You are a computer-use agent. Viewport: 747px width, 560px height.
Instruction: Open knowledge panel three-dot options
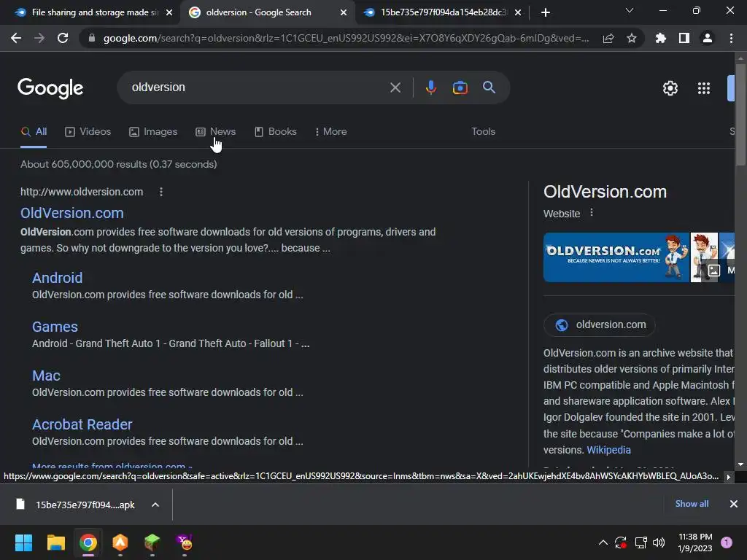(592, 213)
